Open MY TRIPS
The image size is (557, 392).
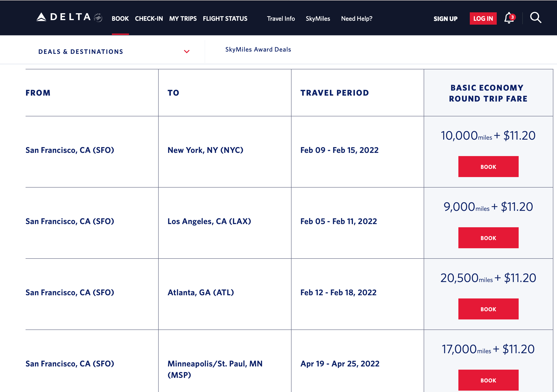tap(183, 18)
